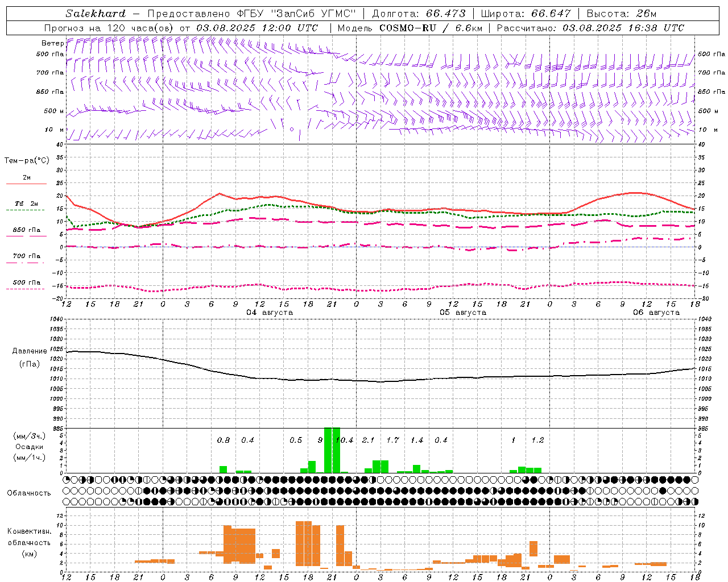Select the 06 августа date label
The width and height of the screenshot is (728, 582).
click(x=656, y=313)
